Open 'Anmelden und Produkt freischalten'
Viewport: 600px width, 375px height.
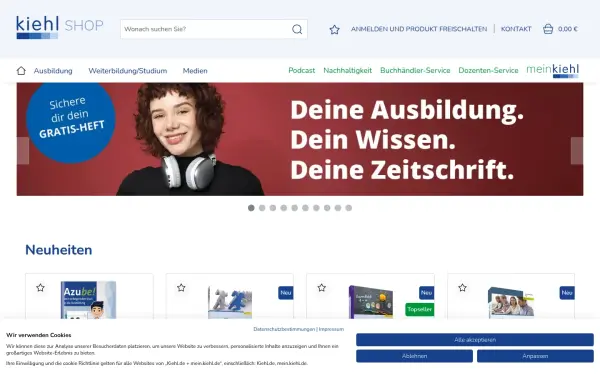pyautogui.click(x=419, y=29)
